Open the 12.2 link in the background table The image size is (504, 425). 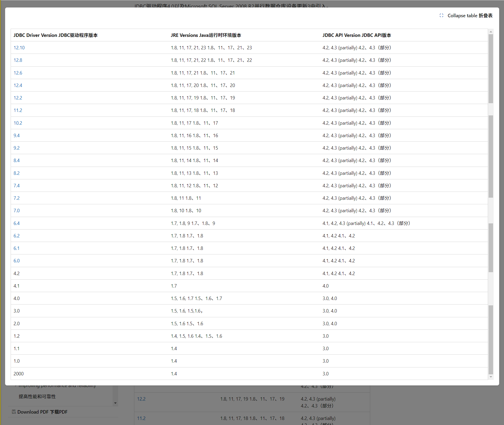coord(141,399)
